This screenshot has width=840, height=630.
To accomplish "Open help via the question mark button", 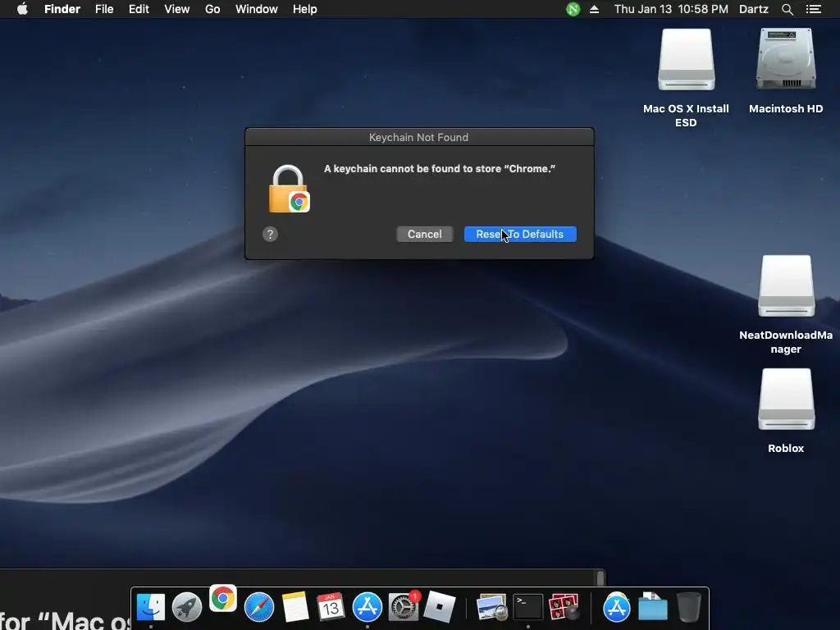I will pos(270,234).
